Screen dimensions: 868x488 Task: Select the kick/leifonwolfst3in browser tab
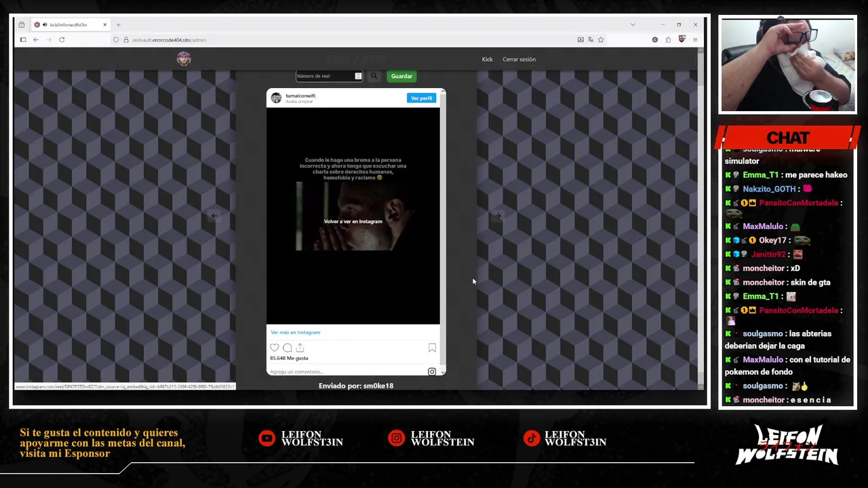point(71,25)
